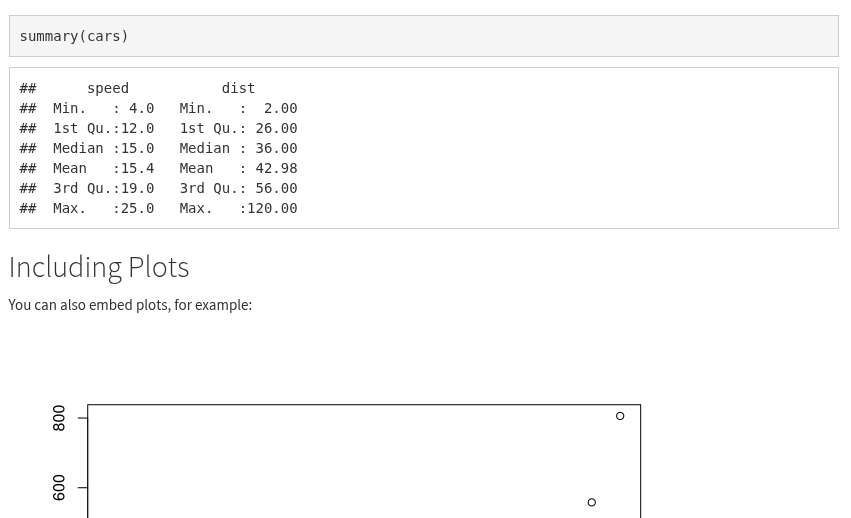Click the speed 3rd Qu. value 19.0

(137, 188)
